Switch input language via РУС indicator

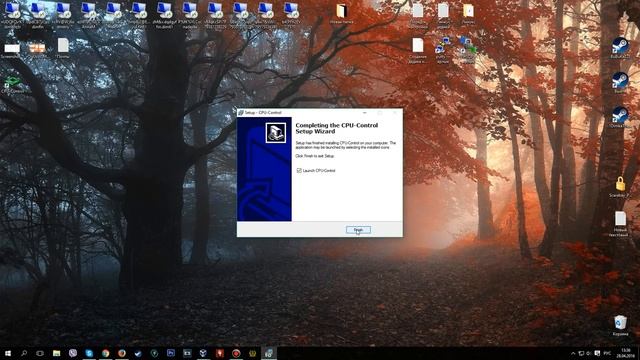coord(607,353)
